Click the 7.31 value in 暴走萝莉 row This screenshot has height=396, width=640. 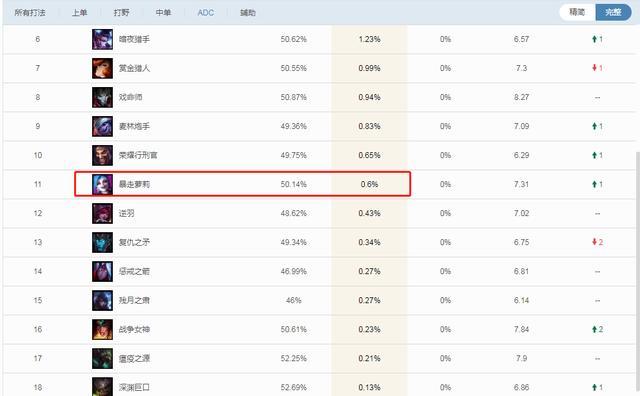click(x=521, y=184)
